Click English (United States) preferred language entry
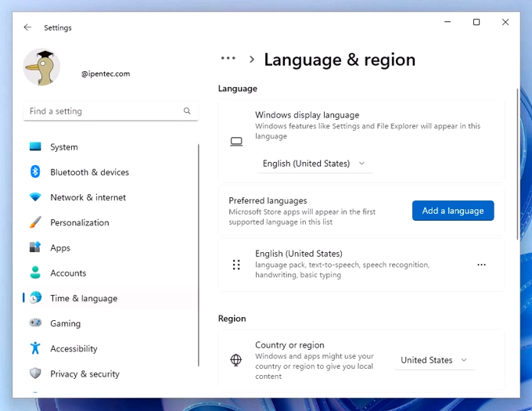The image size is (532, 411). point(361,265)
